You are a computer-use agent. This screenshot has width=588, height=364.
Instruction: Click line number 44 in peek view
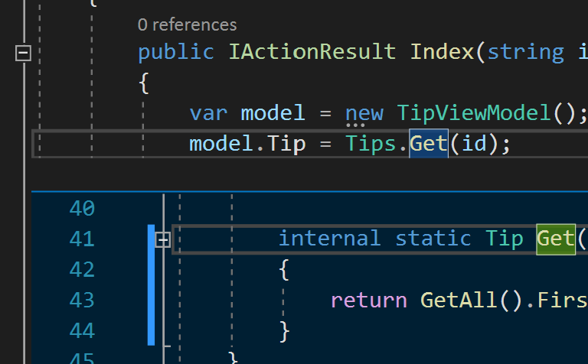click(x=82, y=331)
